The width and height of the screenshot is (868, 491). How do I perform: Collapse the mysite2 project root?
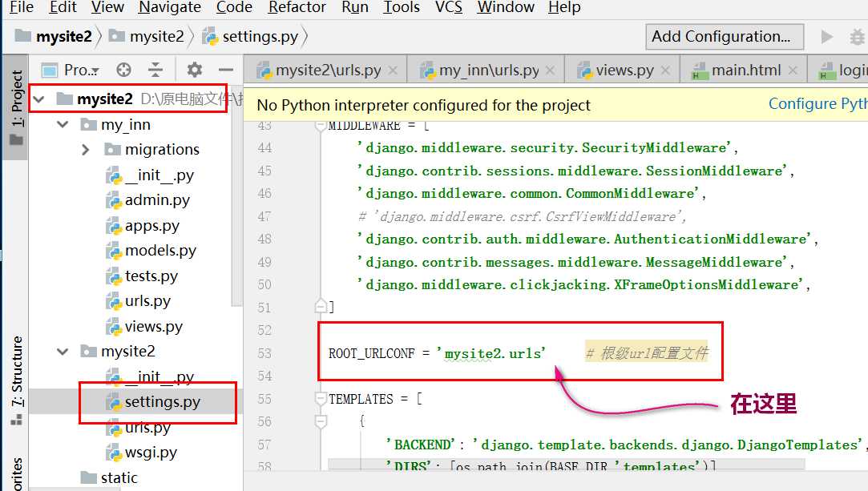(x=38, y=99)
